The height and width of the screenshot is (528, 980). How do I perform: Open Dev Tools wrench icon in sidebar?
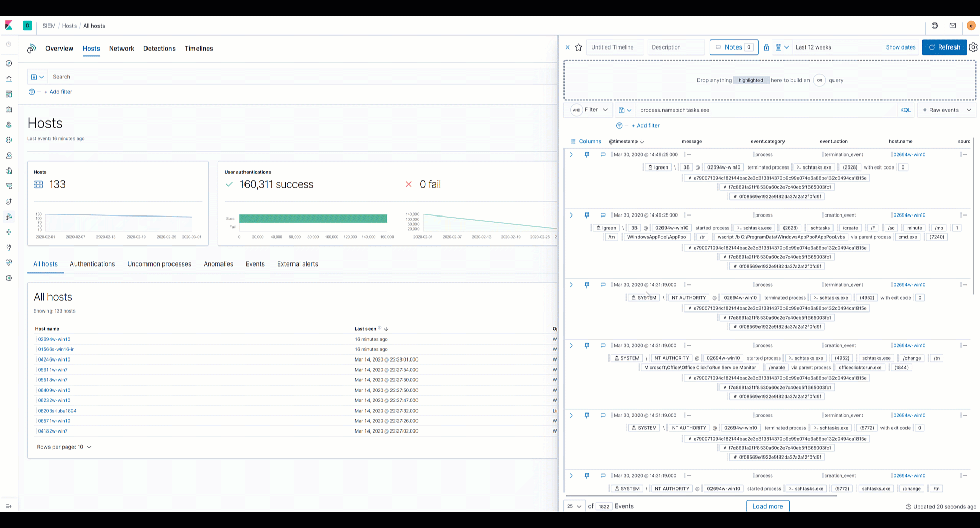pos(8,248)
